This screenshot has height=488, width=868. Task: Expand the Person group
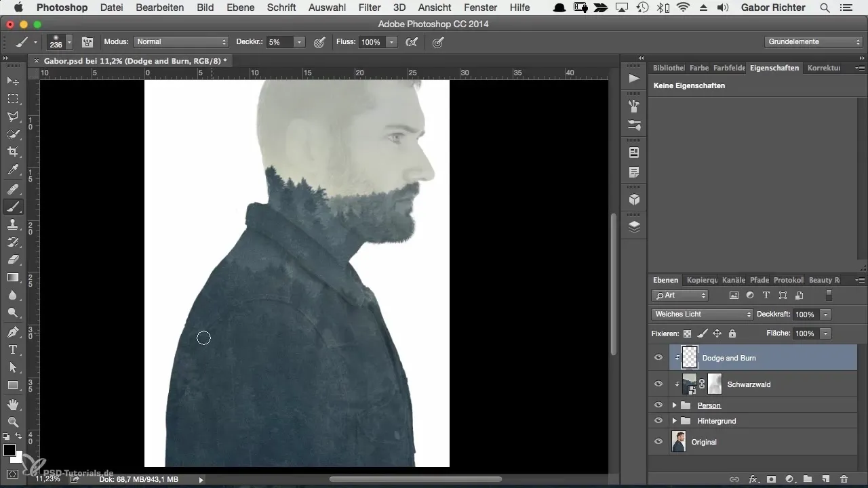pyautogui.click(x=674, y=405)
